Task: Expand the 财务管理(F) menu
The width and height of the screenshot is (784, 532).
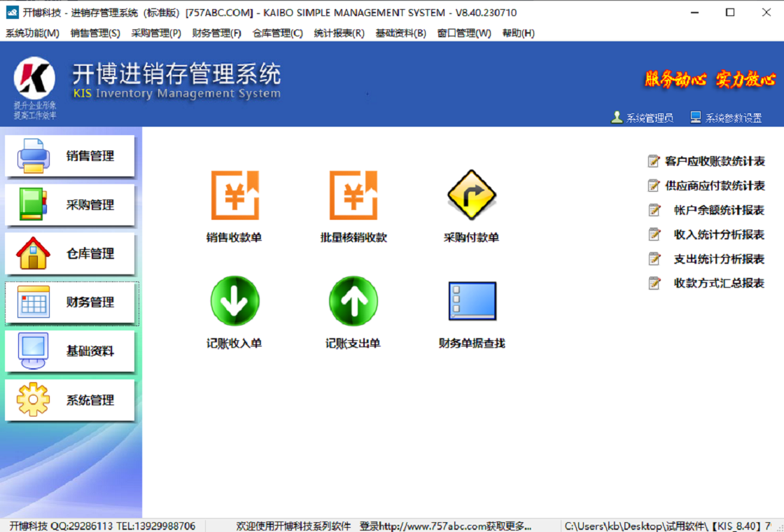Action: [216, 33]
